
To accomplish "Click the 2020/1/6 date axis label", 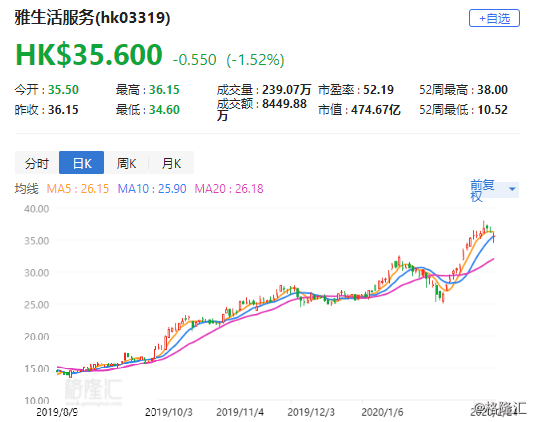I will pyautogui.click(x=382, y=412).
